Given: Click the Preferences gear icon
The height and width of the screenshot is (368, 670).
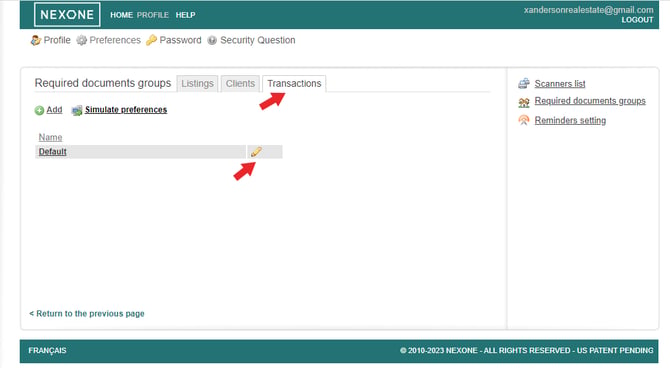Looking at the screenshot, I should coord(81,40).
